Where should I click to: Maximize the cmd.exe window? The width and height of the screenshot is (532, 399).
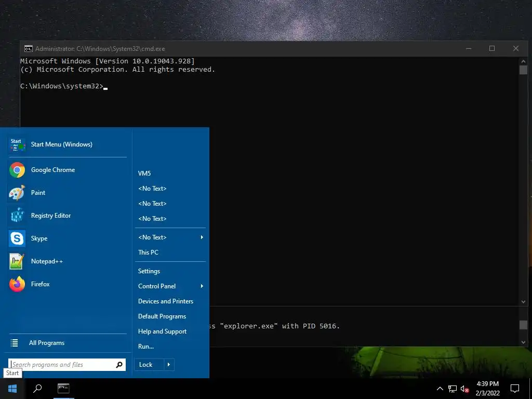coord(492,48)
